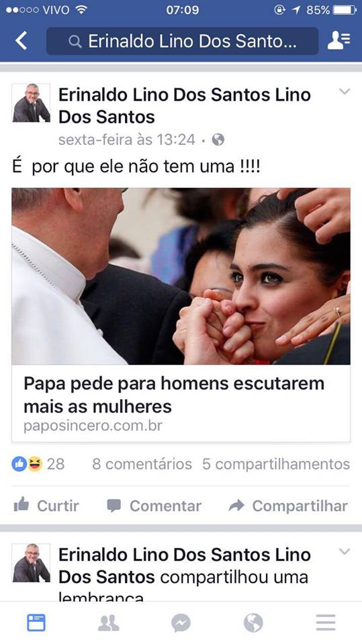Tap Comentar to comment on post
Viewport: 362px width, 644px height.
(x=154, y=506)
